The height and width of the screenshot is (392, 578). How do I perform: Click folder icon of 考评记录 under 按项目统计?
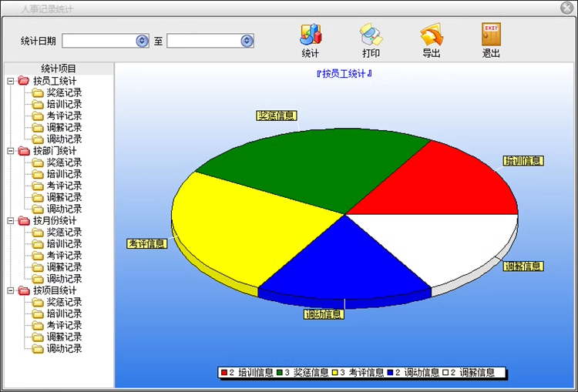(38, 326)
